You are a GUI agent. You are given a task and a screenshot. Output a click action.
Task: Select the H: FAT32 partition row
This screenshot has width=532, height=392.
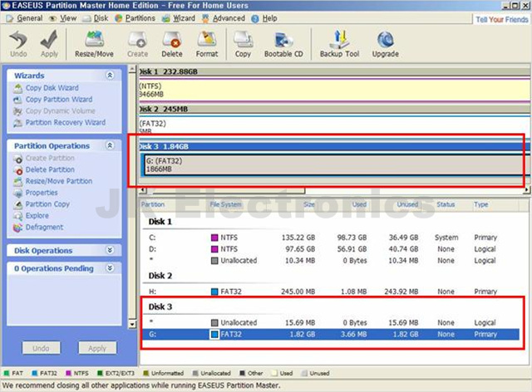click(x=330, y=292)
